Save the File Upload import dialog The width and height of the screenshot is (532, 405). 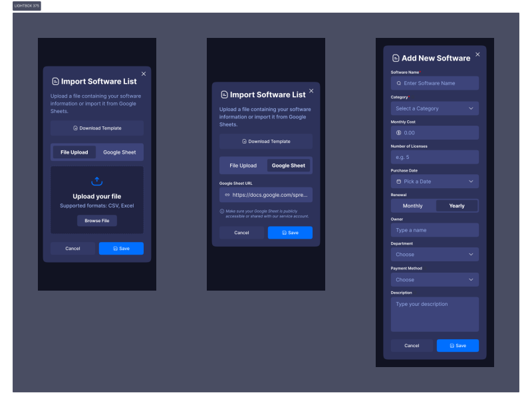click(x=121, y=248)
